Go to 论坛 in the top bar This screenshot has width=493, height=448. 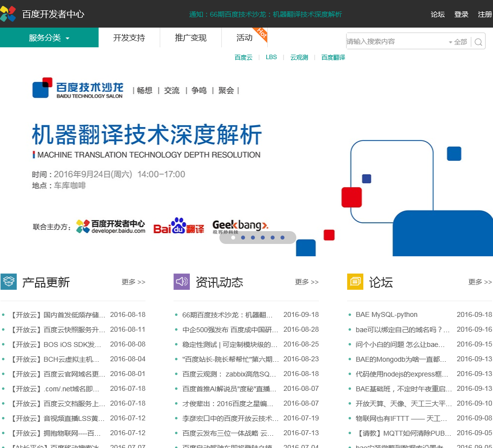click(438, 14)
